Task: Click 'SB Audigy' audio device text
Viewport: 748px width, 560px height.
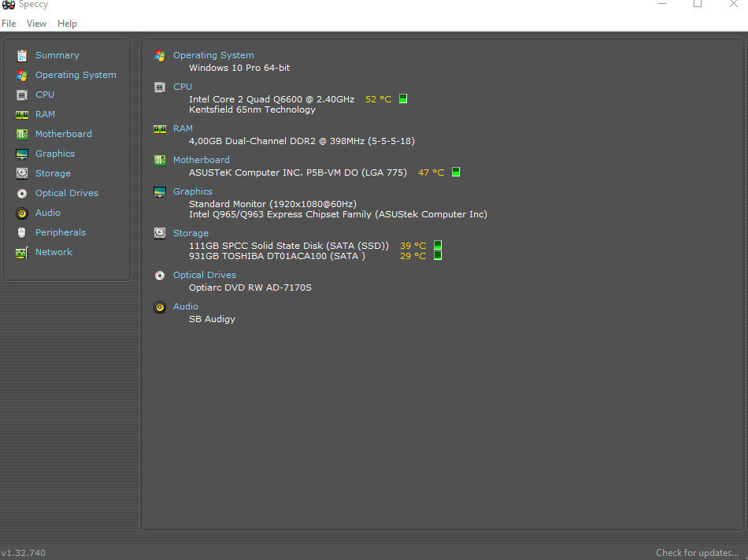Action: (x=212, y=319)
